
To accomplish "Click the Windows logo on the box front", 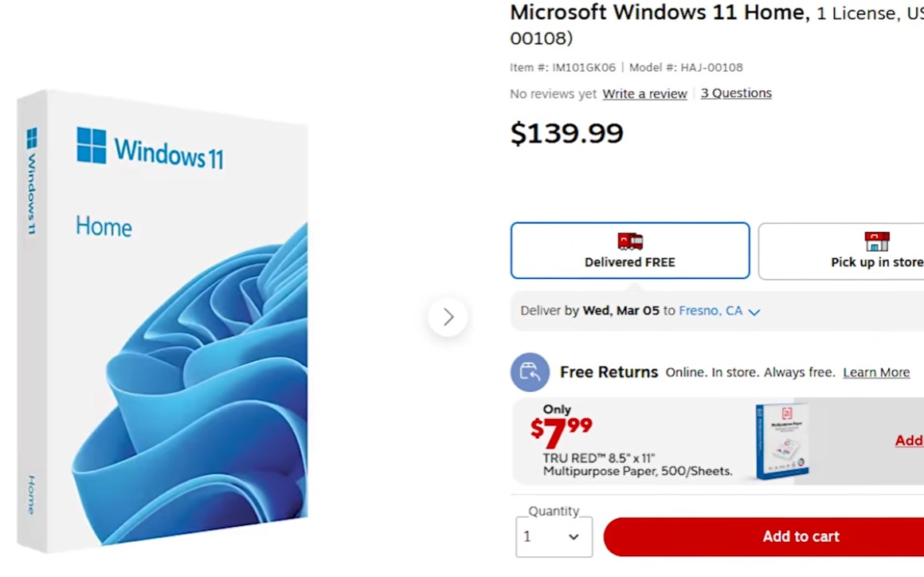I will [92, 146].
